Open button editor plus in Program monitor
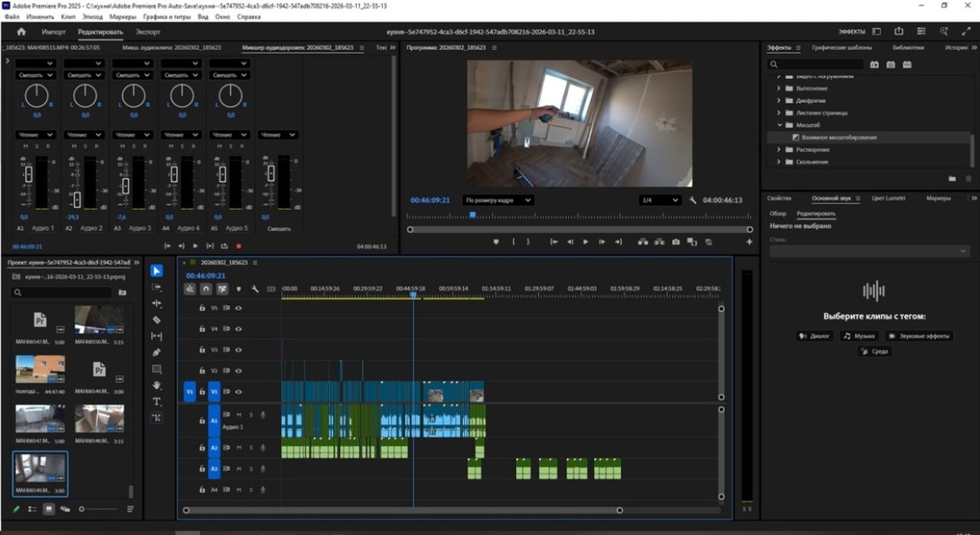Viewport: 980px width, 535px height. [x=749, y=242]
